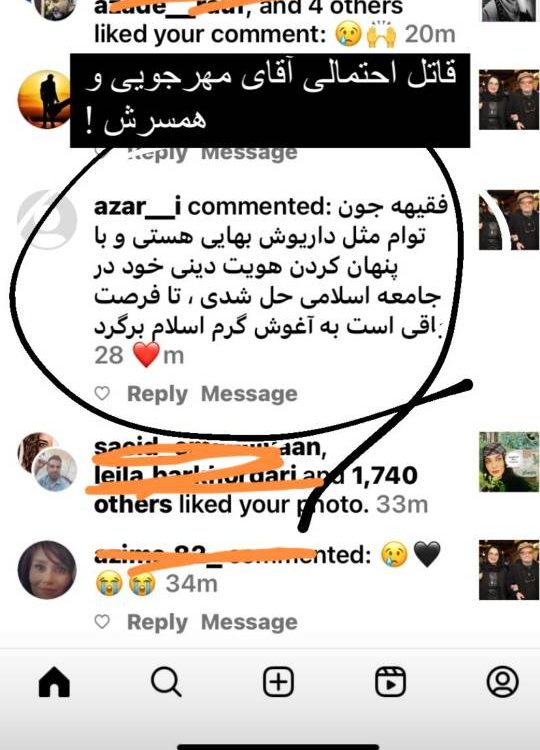Viewport: 540px width, 750px height.
Task: Open the Home tab in bottom bar
Action: (54, 682)
